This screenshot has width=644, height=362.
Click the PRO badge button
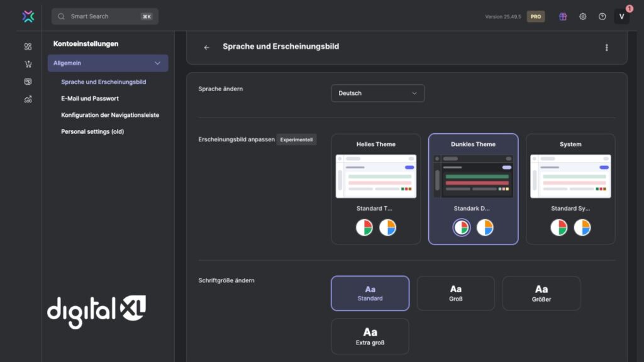click(536, 16)
